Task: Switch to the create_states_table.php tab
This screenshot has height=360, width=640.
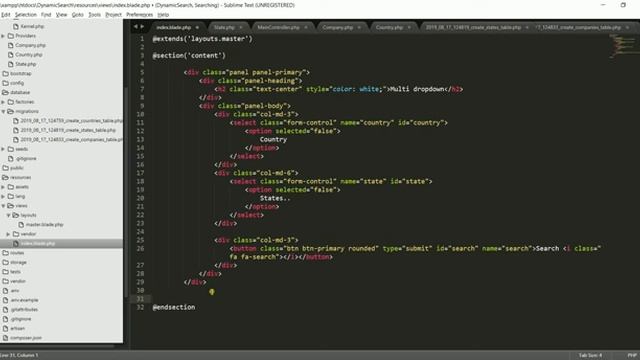Action: pyautogui.click(x=473, y=27)
